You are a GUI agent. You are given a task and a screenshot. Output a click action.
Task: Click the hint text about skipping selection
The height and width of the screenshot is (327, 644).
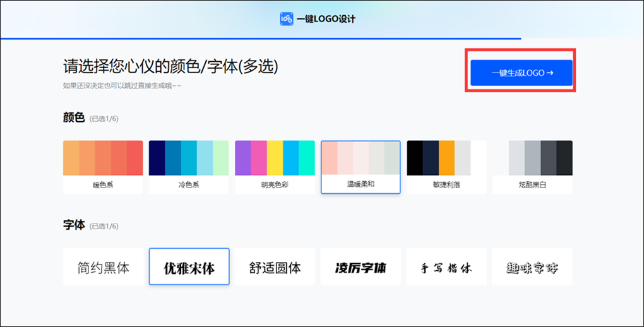pyautogui.click(x=122, y=85)
